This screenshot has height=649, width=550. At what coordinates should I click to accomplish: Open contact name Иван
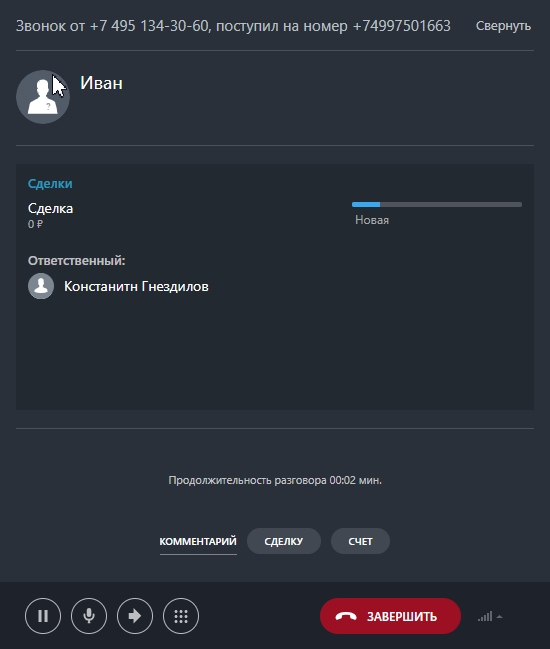[x=101, y=83]
